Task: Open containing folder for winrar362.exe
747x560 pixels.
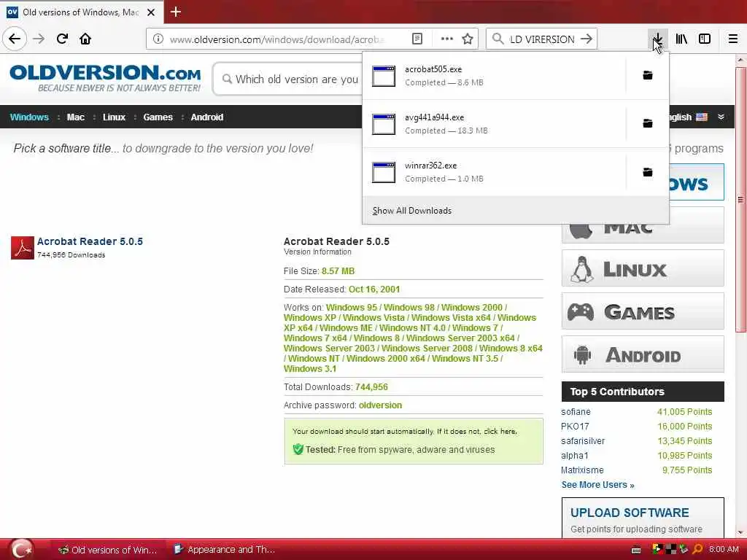Action: [x=648, y=172]
